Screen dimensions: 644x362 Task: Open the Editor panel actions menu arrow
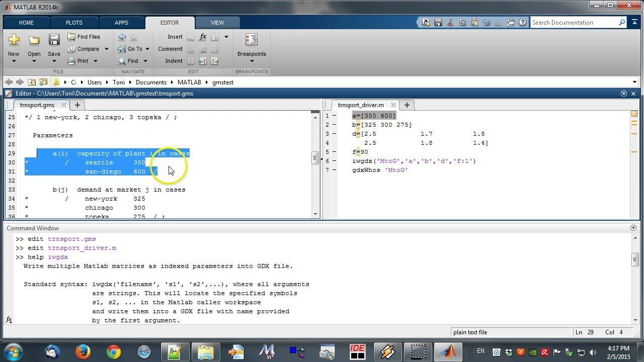(624, 94)
